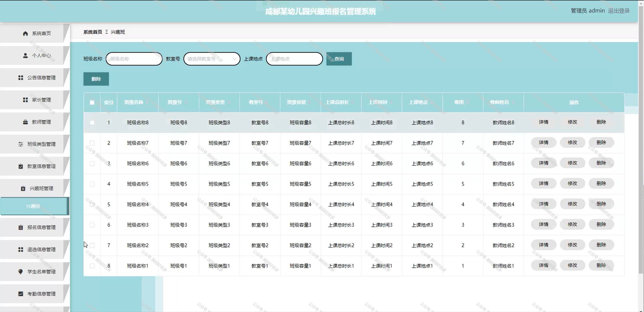Click 修改 for row 班级名称1

click(x=572, y=265)
